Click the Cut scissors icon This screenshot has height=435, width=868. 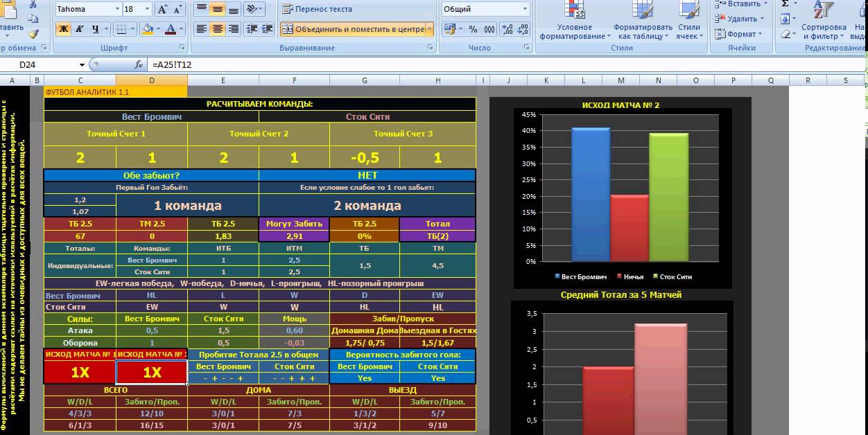pyautogui.click(x=33, y=4)
